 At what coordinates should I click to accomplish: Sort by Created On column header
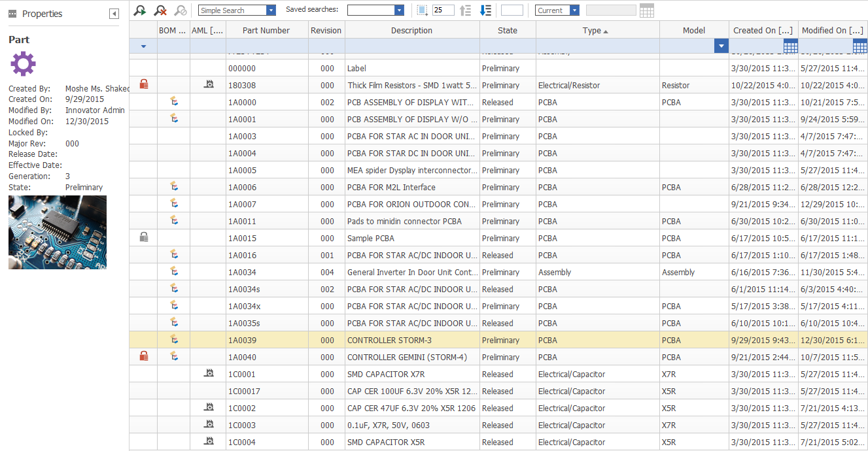tap(763, 30)
